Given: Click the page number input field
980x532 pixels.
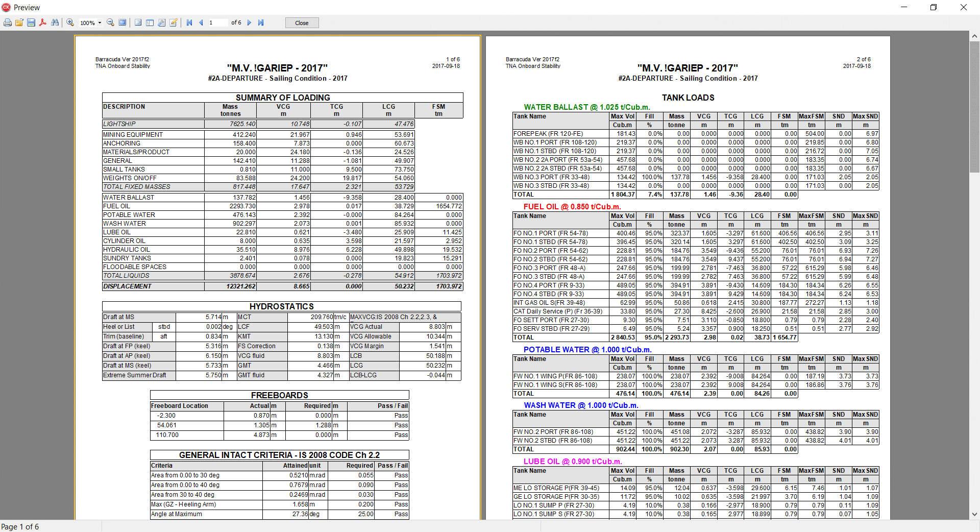Looking at the screenshot, I should point(217,22).
